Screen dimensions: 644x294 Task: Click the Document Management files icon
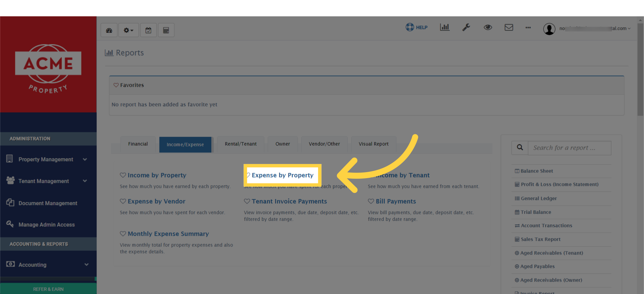[10, 202]
